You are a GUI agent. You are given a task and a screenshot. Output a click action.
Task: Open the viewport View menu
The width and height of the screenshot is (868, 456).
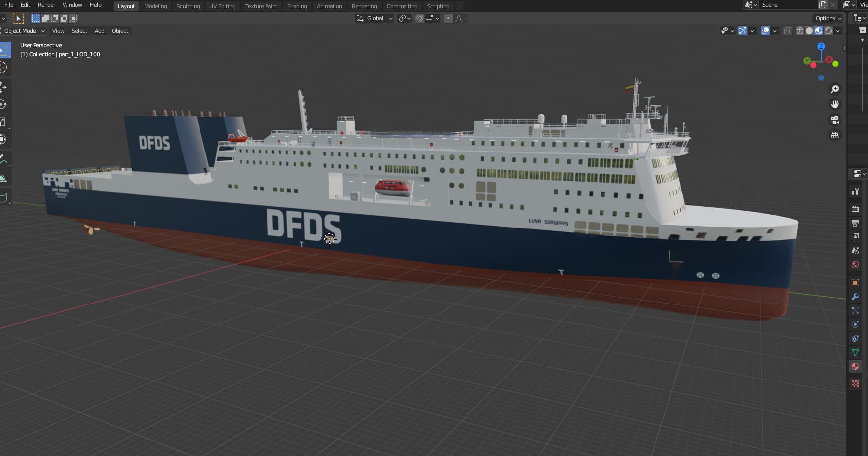58,31
